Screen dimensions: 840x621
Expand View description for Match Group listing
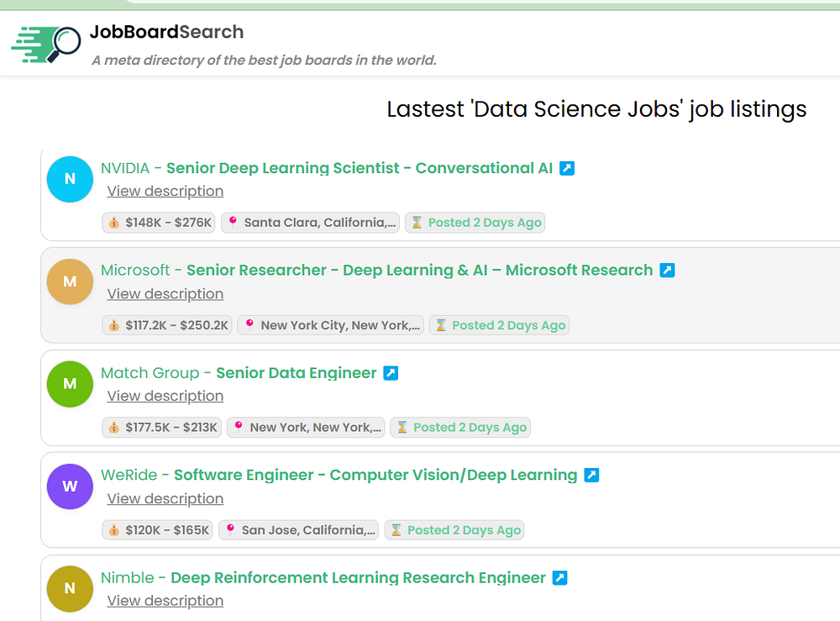(x=165, y=397)
